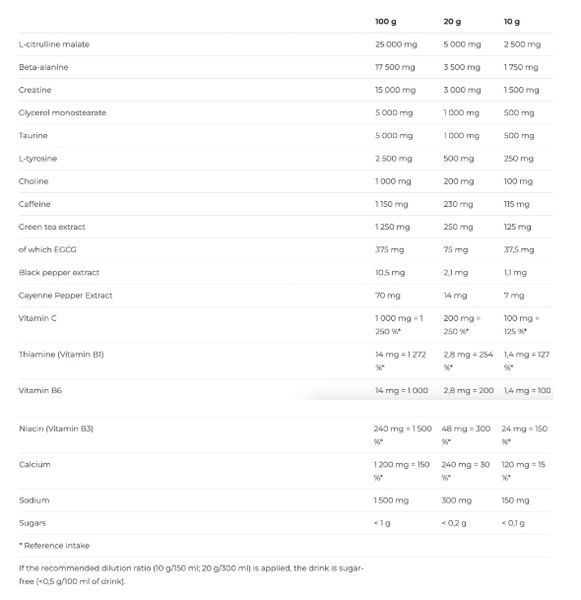
Task: Click the Thiamine (Vitamin B1) label
Action: pyautogui.click(x=61, y=354)
